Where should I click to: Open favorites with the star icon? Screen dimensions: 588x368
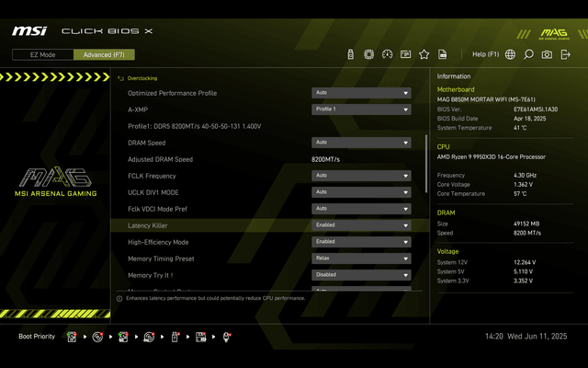[x=424, y=54]
